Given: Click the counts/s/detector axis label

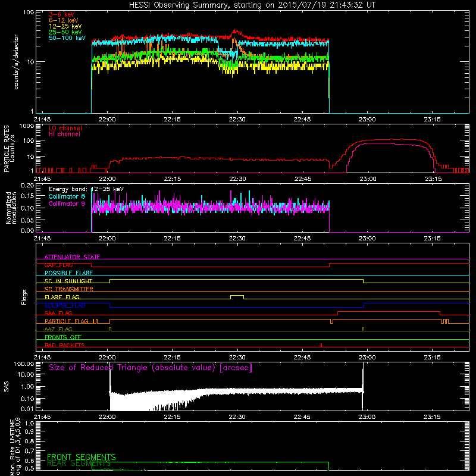Looking at the screenshot, I should pyautogui.click(x=16, y=62).
